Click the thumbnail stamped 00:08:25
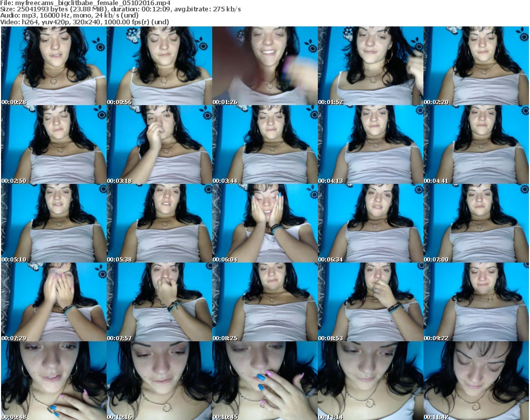The image size is (530, 420). [x=265, y=302]
